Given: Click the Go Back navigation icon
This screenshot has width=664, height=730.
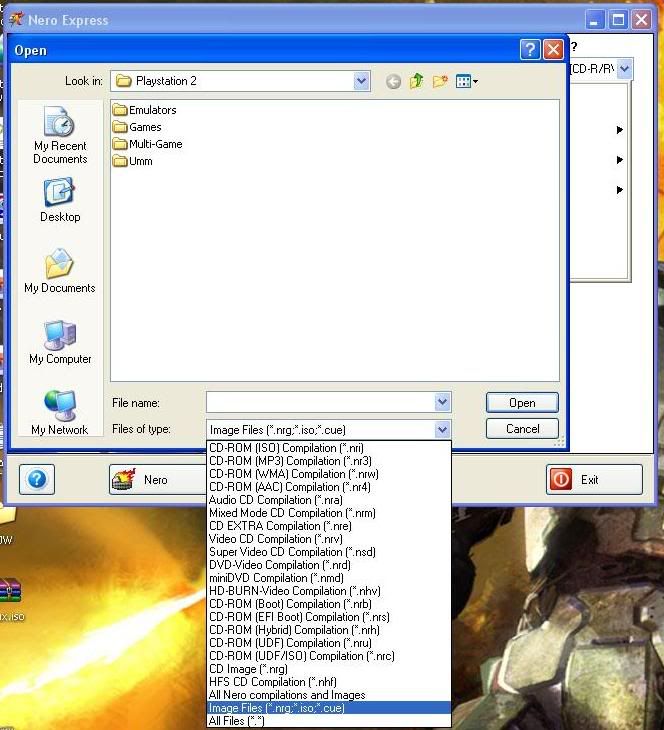Looking at the screenshot, I should [x=393, y=81].
